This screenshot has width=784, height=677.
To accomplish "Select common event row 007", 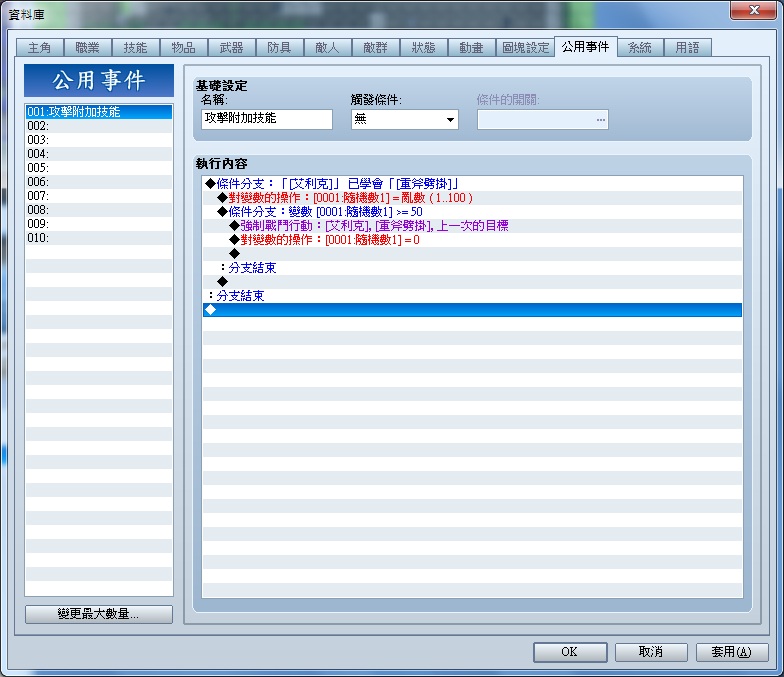I will coord(99,196).
